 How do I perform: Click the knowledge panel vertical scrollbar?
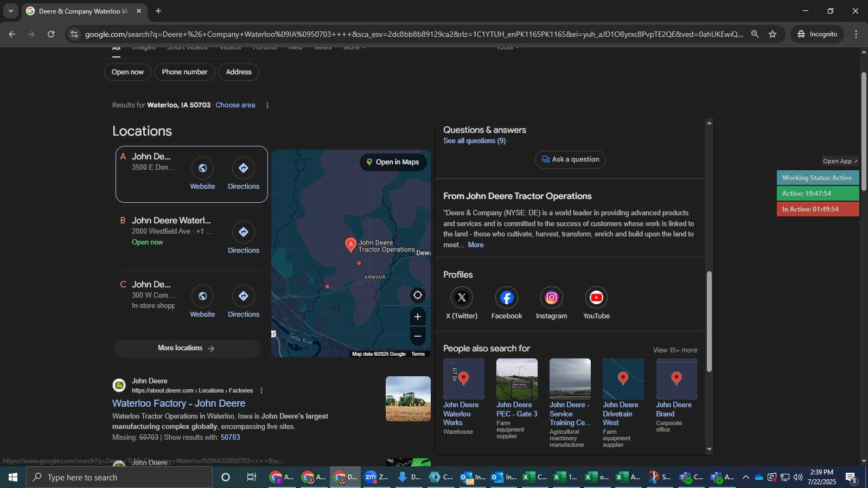pos(709,322)
